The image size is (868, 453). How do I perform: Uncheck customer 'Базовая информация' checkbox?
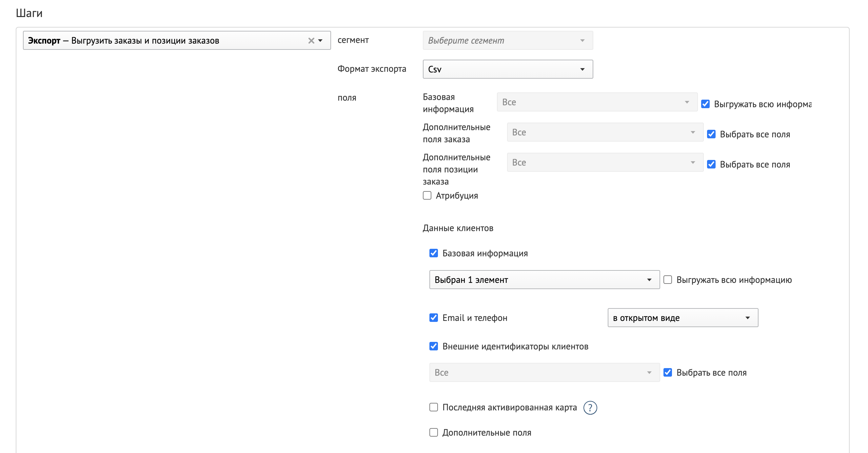[434, 253]
